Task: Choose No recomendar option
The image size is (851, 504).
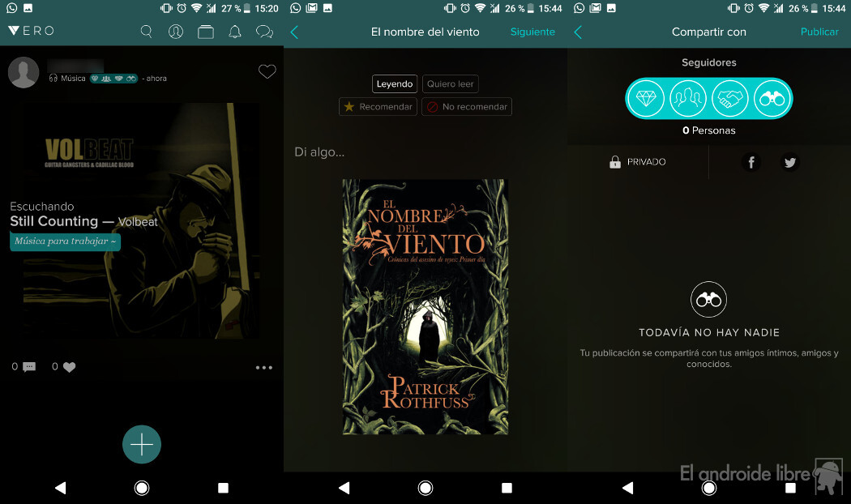Action: [467, 107]
